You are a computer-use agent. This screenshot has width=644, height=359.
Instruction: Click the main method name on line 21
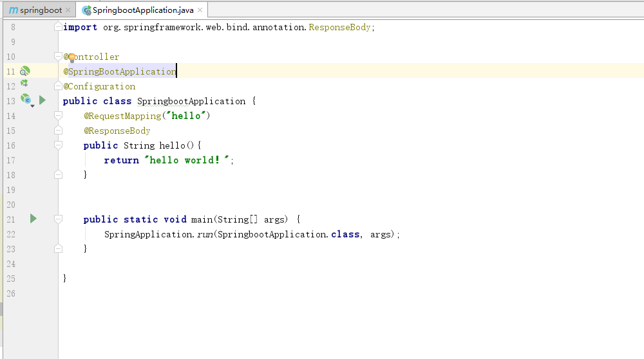202,219
